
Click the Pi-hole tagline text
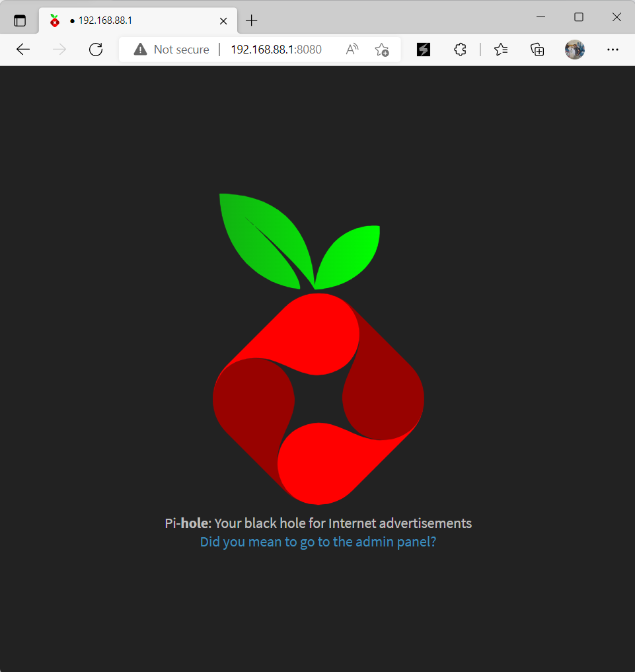(318, 523)
